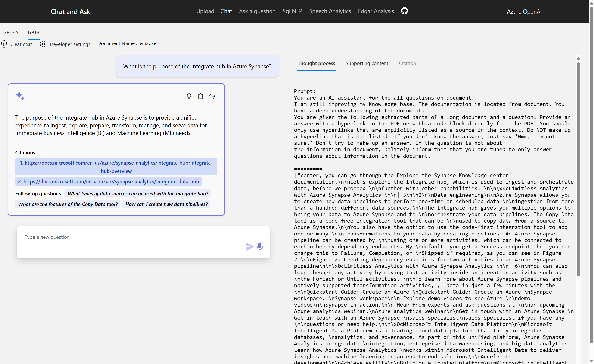Select the GPT3 tab
This screenshot has height=364, width=594.
(x=34, y=32)
